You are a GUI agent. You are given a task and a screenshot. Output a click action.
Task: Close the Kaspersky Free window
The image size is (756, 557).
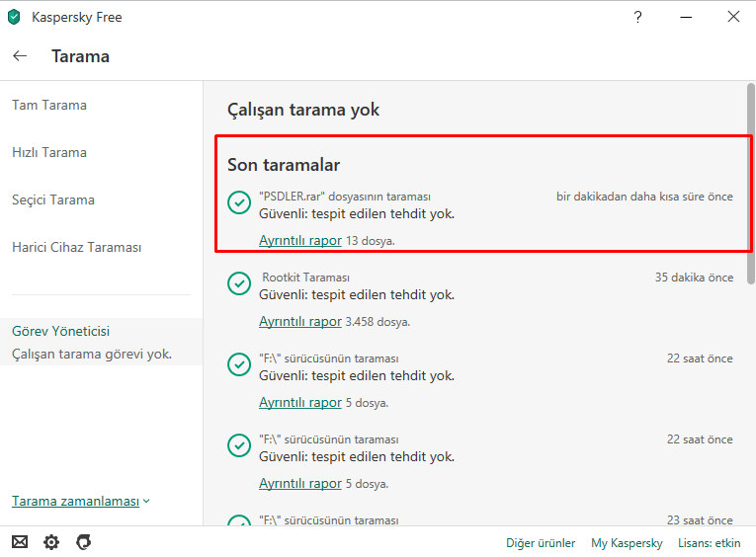pos(733,17)
